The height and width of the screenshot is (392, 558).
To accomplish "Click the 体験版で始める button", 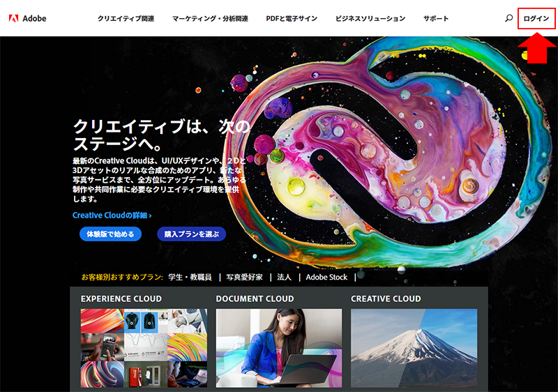I will 110,234.
